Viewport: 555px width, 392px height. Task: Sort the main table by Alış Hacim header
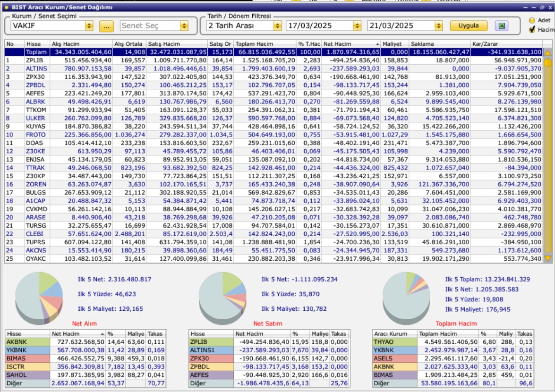[x=81, y=44]
